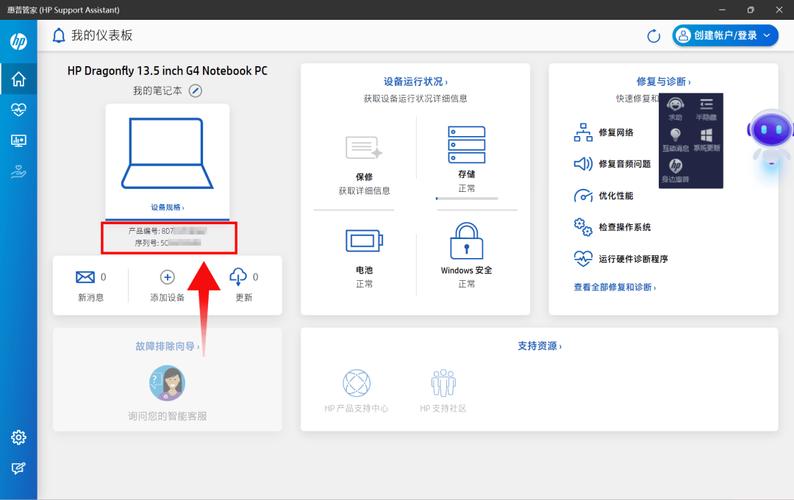Open settings gear in left sidebar
Screen dimensions: 794x500
click(18, 437)
